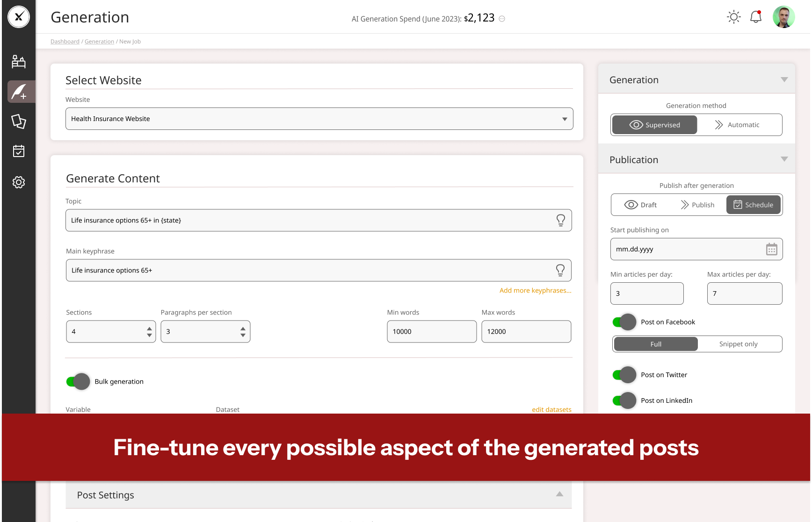Expand the Post Settings section
The width and height of the screenshot is (812, 522).
tap(559, 494)
